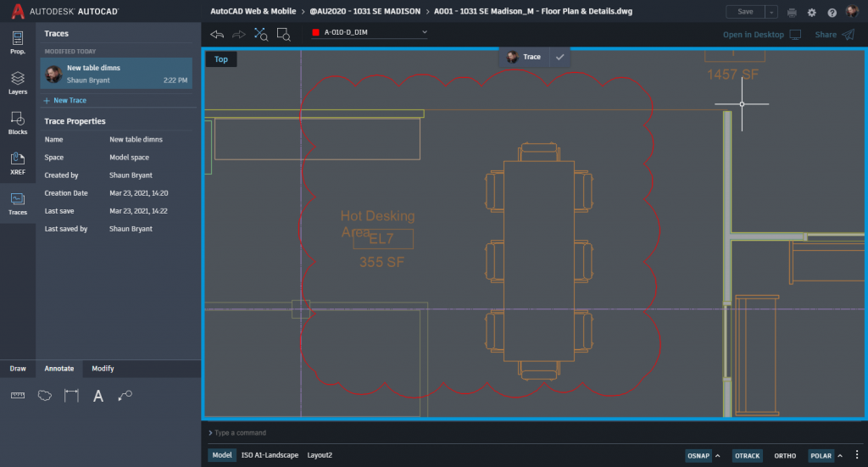This screenshot has height=467, width=868.
Task: Open the Save dropdown arrow
Action: pos(771,12)
